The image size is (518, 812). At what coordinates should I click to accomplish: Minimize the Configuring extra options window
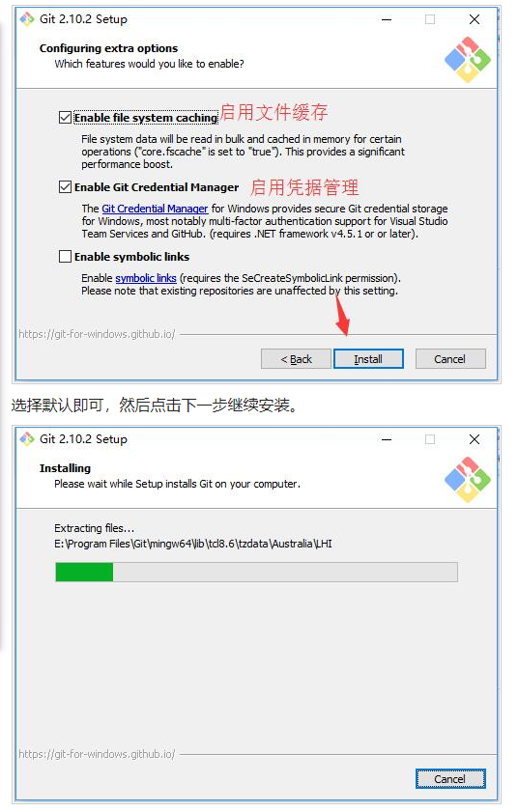pos(387,19)
